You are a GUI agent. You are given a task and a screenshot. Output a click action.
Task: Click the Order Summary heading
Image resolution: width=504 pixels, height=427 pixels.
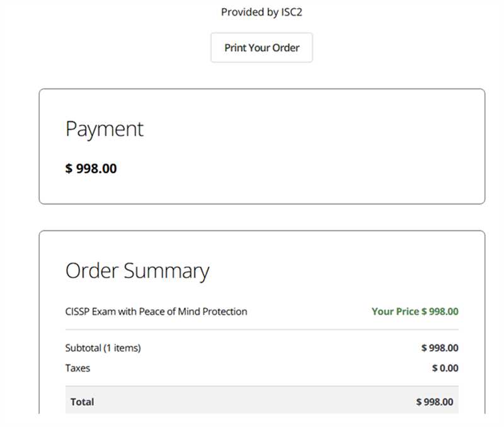tap(137, 271)
